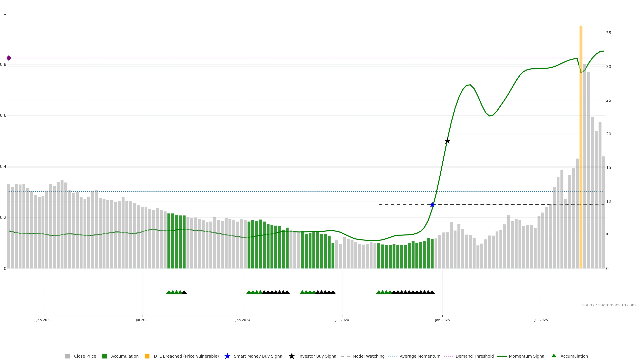This screenshot has height=362, width=644.
Task: Click the green triangle Accumulation legend icon
Action: [554, 356]
